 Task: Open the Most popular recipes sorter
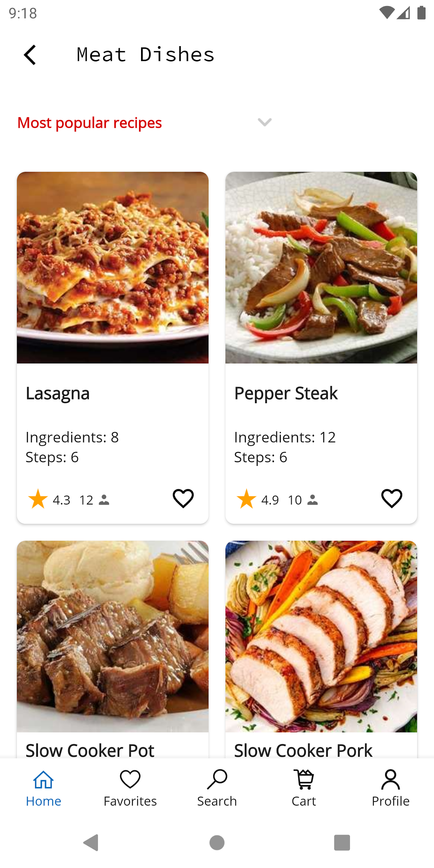[90, 123]
